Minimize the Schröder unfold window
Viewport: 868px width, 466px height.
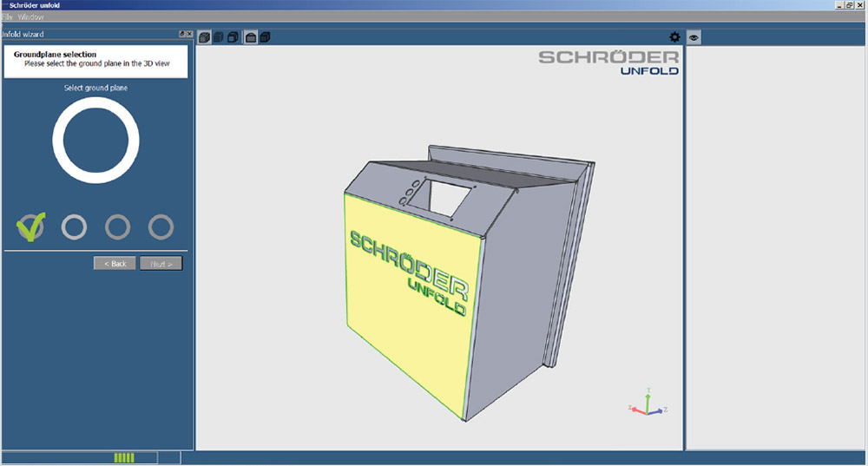840,5
